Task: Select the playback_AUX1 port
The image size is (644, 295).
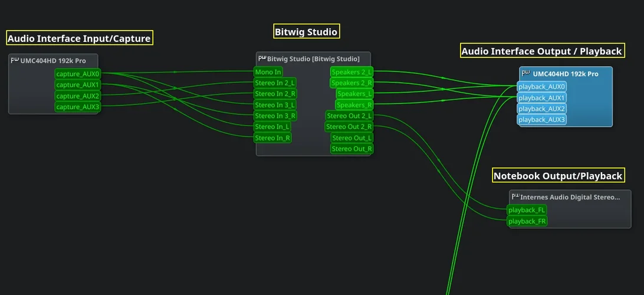Action: point(542,98)
